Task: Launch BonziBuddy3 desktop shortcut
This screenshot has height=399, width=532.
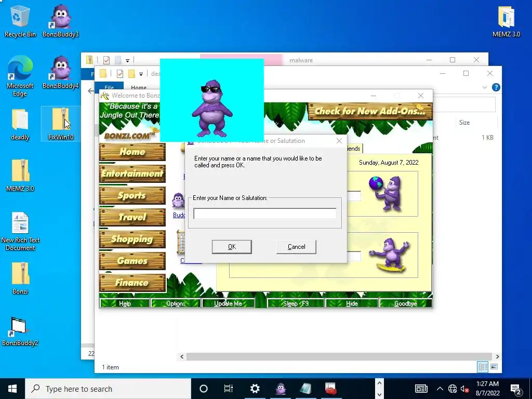Action: coord(60,20)
